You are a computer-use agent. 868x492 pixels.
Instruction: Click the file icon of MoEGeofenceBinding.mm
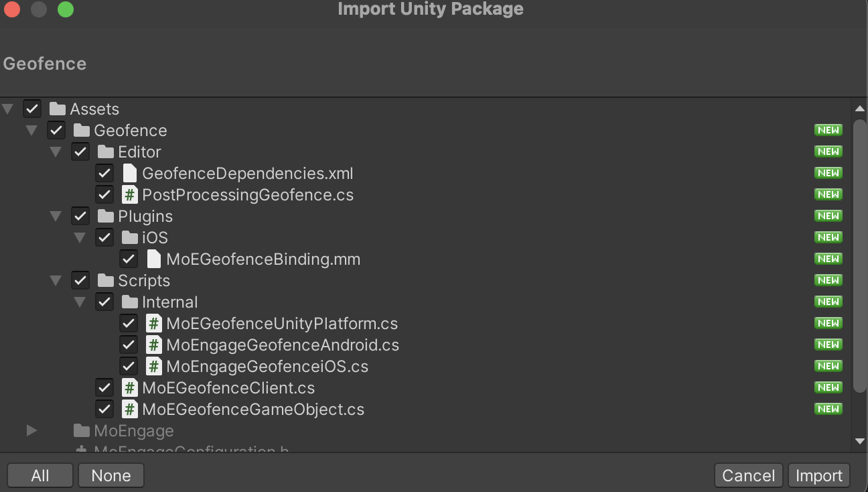pyautogui.click(x=154, y=259)
